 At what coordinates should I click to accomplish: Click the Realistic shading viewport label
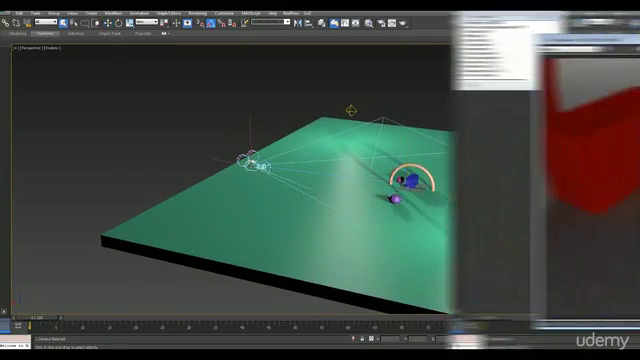pos(52,48)
